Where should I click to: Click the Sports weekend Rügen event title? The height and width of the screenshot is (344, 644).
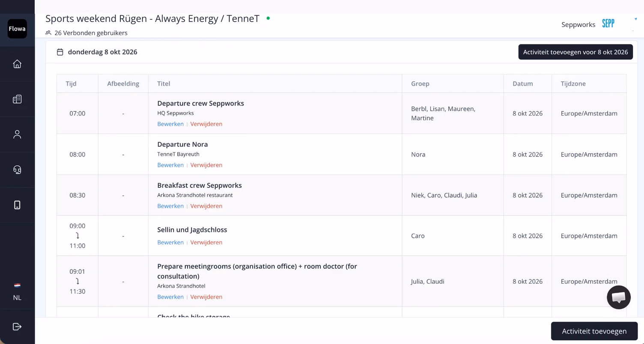[152, 19]
